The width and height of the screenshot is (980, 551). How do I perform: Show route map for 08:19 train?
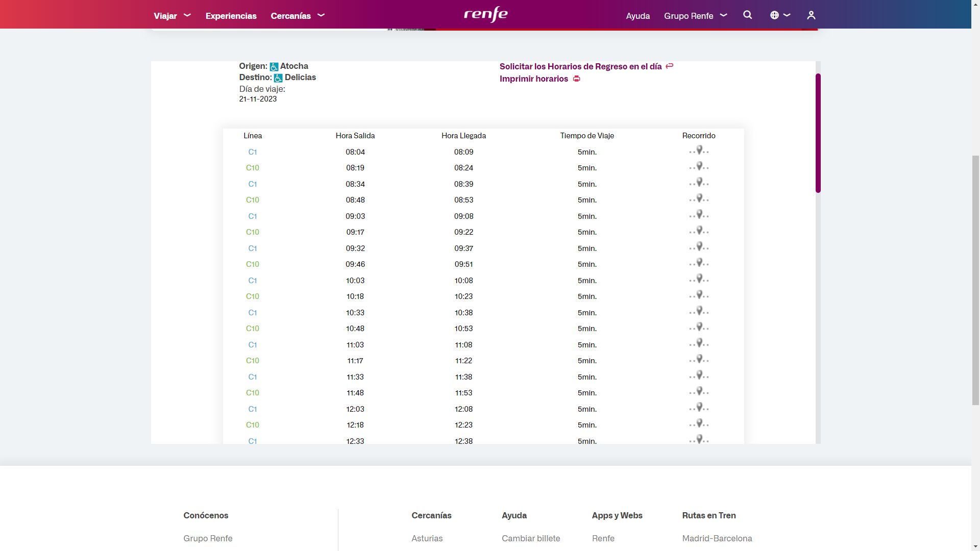(699, 167)
